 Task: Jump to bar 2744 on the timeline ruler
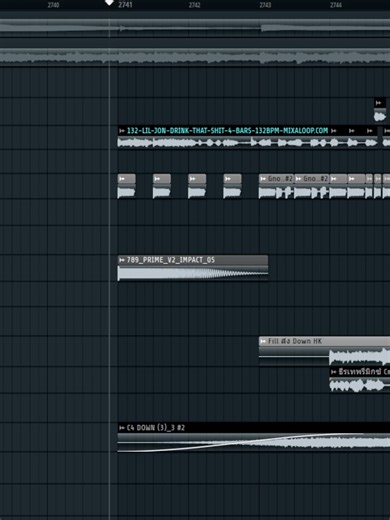coord(336,5)
